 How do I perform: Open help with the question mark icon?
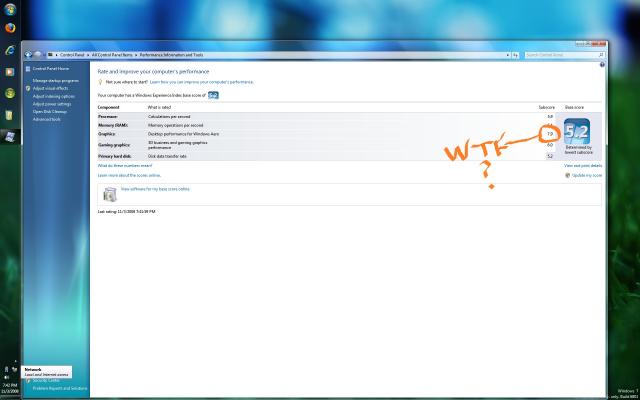coord(602,65)
